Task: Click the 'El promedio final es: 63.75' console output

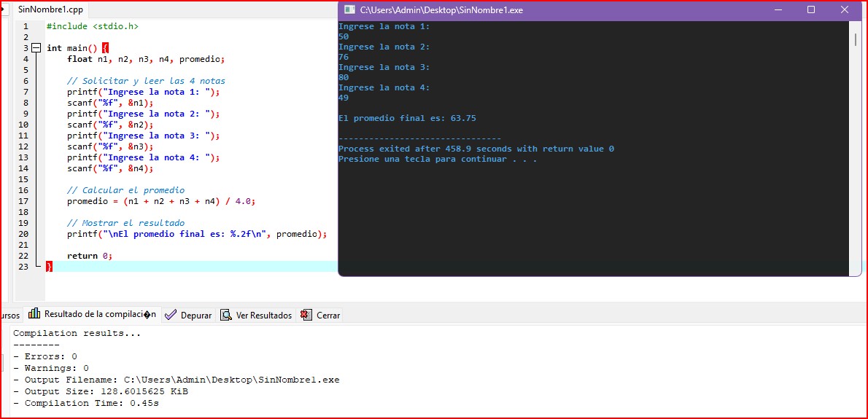Action: 407,118
